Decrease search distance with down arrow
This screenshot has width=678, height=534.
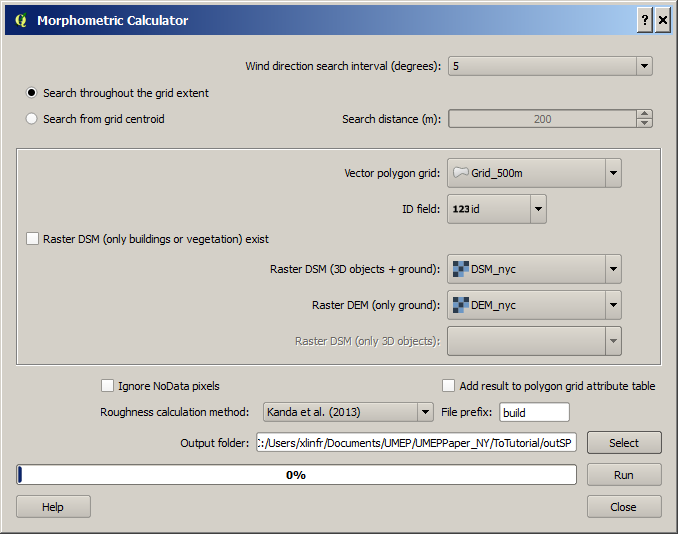click(x=644, y=123)
